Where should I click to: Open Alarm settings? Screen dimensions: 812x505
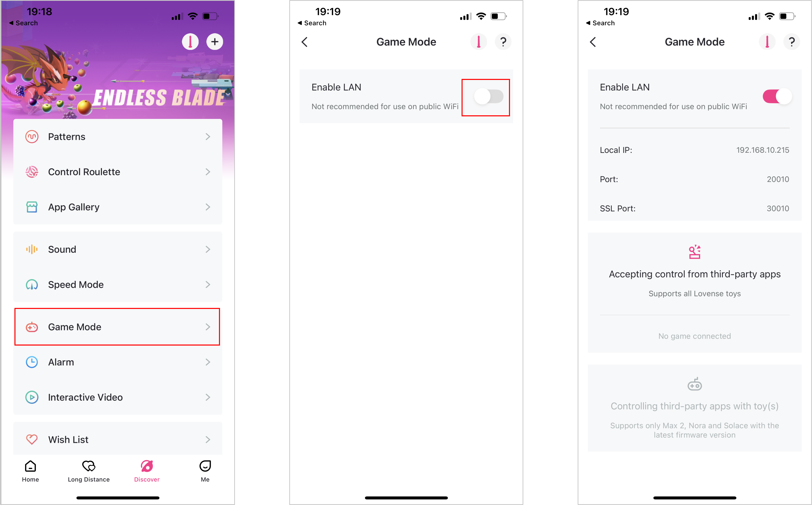coord(116,362)
